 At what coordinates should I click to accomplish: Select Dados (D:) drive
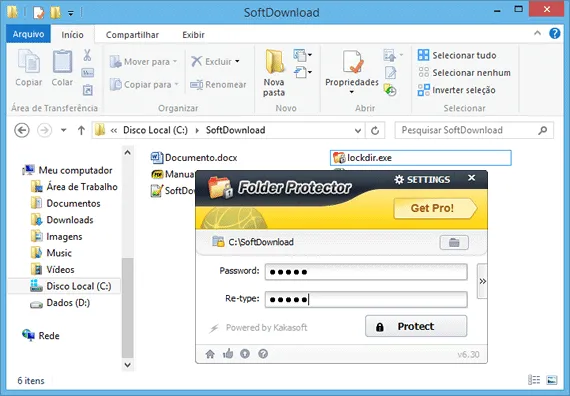point(60,303)
